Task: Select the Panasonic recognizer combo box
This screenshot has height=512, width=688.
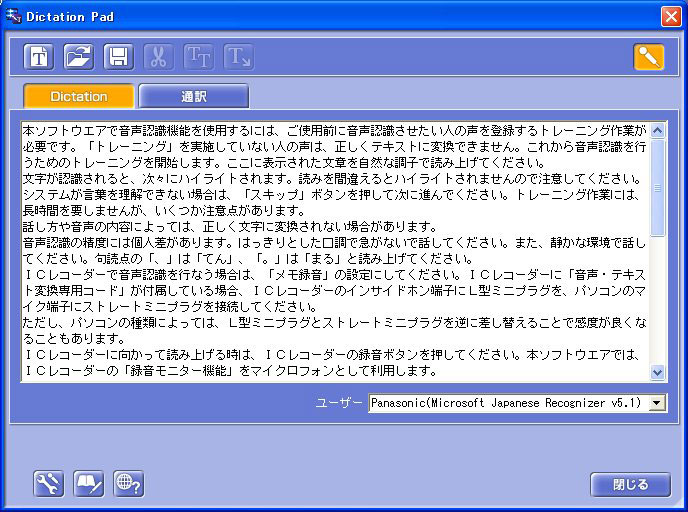Action: [508, 402]
